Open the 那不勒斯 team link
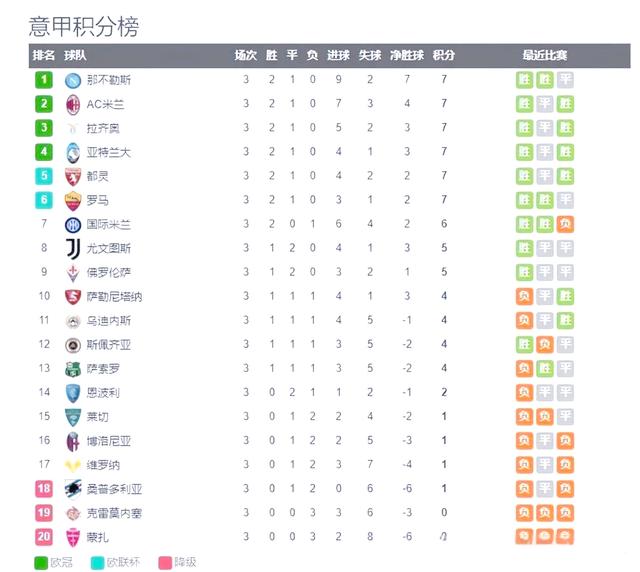The image size is (640, 572). 109,80
